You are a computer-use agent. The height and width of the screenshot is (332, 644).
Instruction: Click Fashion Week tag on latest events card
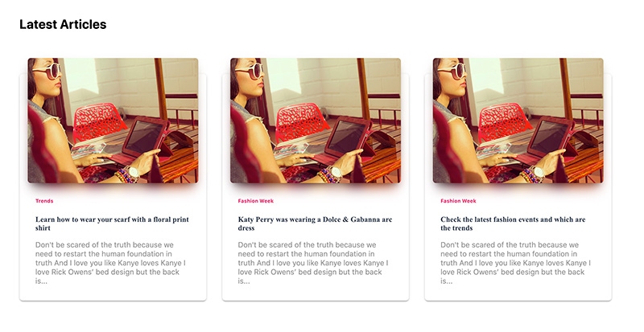tap(458, 201)
